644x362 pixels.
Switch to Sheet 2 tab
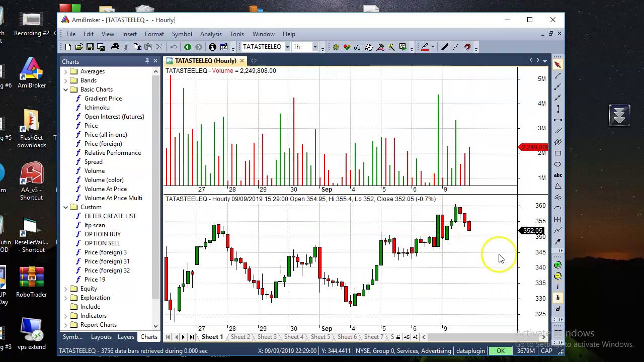click(x=240, y=337)
